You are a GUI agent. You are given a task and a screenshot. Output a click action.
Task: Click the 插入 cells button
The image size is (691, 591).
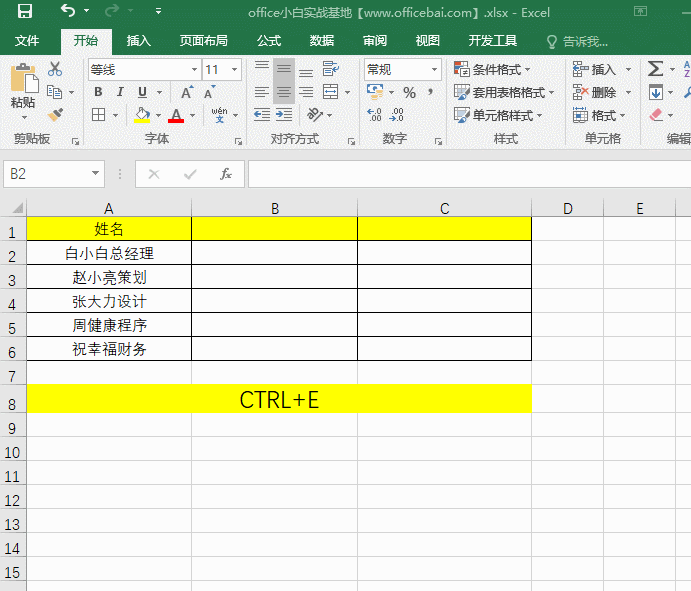[x=594, y=69]
